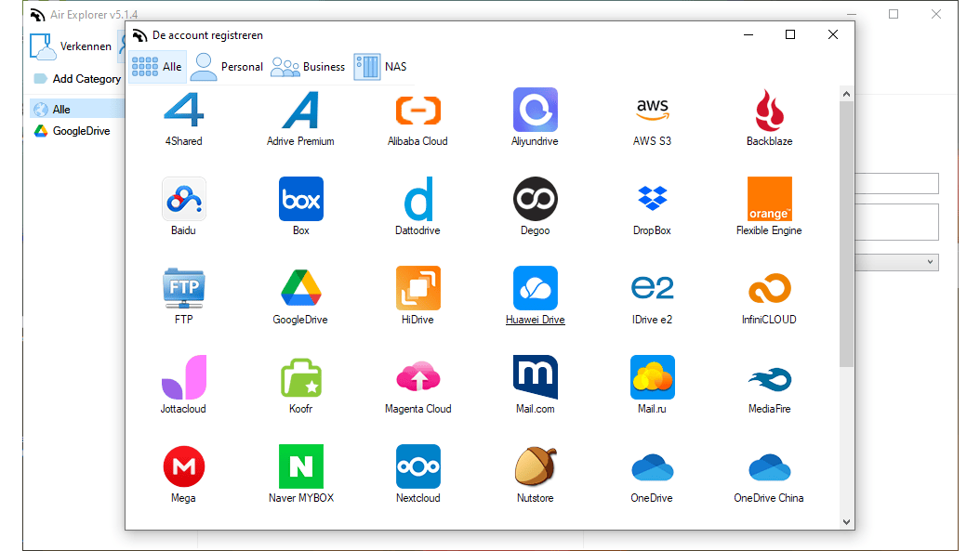Image resolution: width=980 pixels, height=551 pixels.
Task: Select the Nextcloud icon
Action: pos(418,466)
